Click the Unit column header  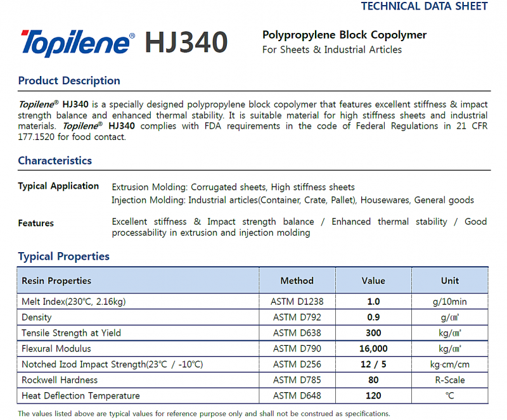click(x=450, y=281)
